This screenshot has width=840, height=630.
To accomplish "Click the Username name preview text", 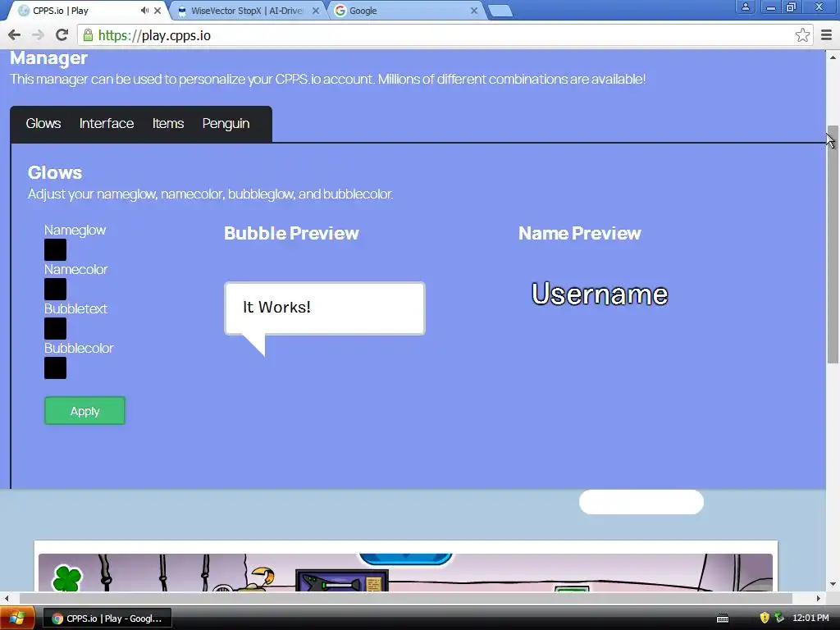I will [600, 294].
